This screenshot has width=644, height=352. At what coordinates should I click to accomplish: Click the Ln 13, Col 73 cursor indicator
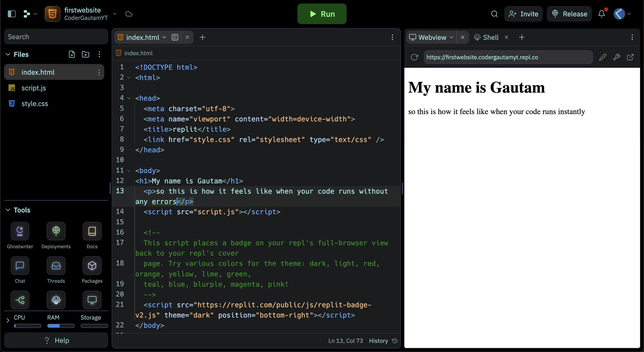[346, 341]
